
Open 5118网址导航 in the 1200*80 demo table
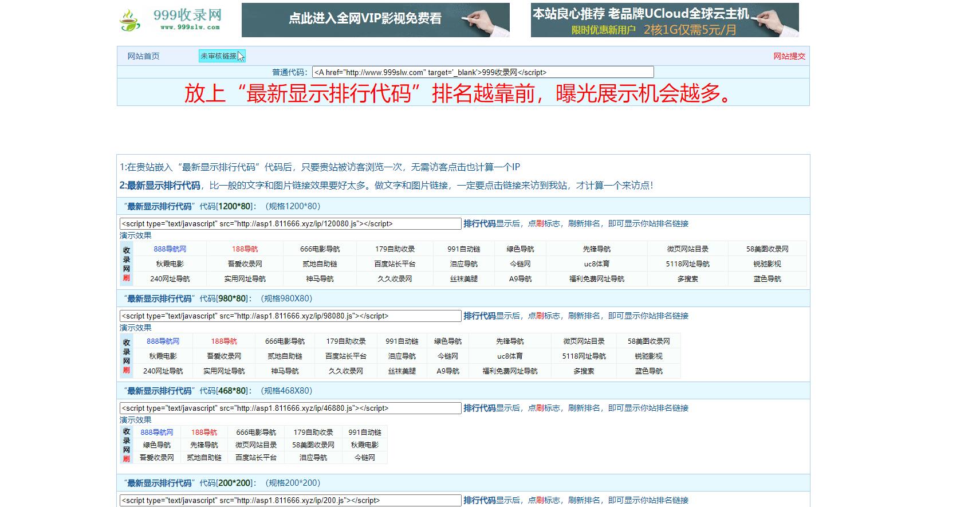point(688,264)
